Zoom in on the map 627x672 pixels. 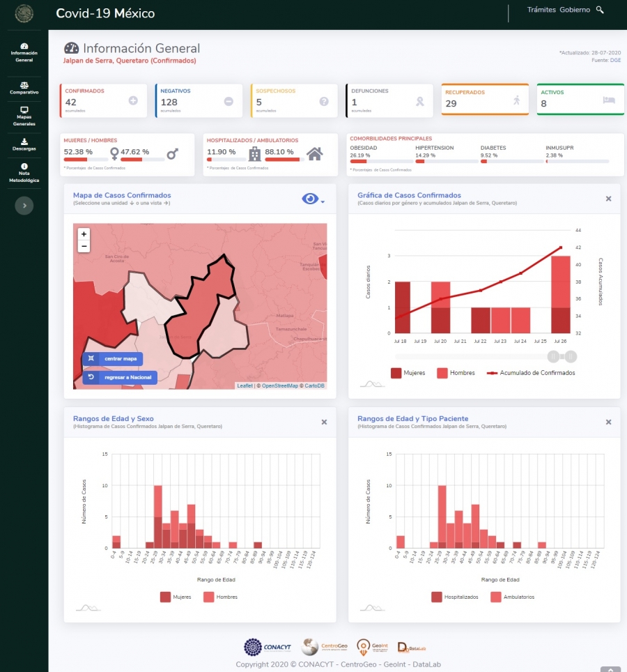click(84, 234)
